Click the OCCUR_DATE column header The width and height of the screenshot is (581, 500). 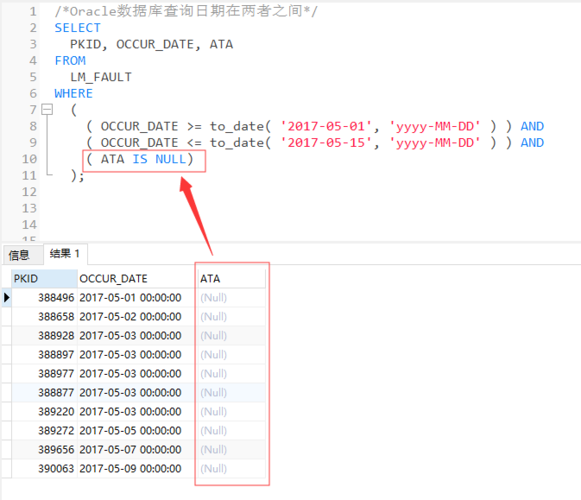pos(136,279)
